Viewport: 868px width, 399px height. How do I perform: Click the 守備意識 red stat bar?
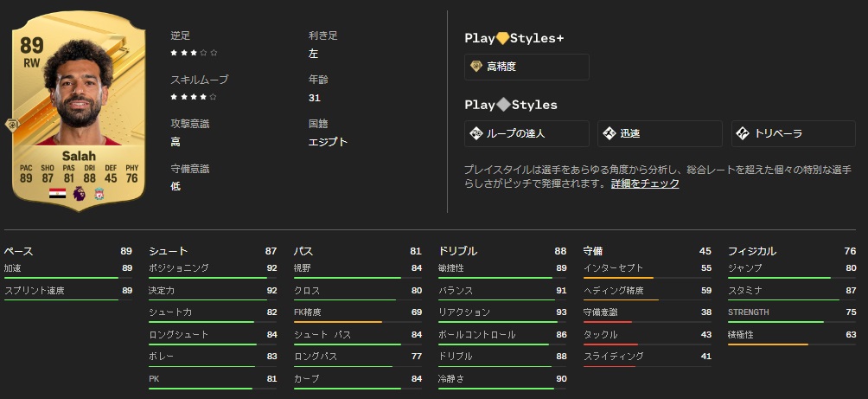point(608,322)
